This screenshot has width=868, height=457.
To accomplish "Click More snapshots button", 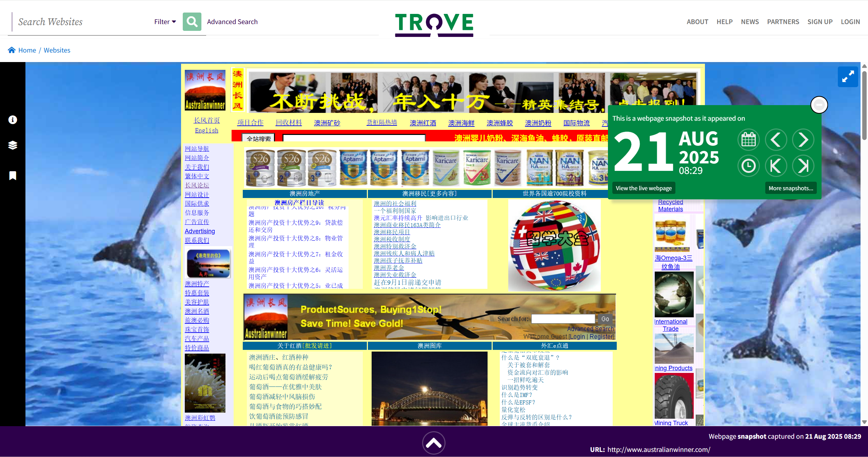I will [791, 188].
